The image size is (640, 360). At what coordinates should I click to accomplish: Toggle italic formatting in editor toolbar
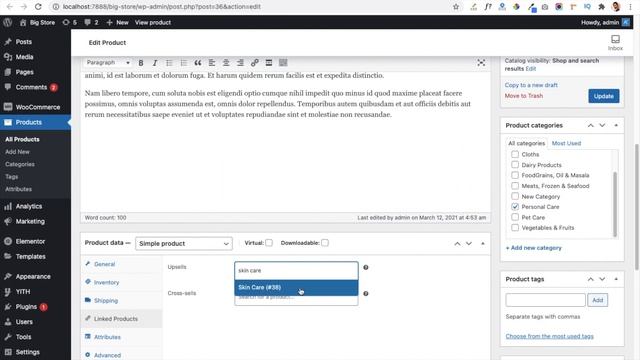155,63
